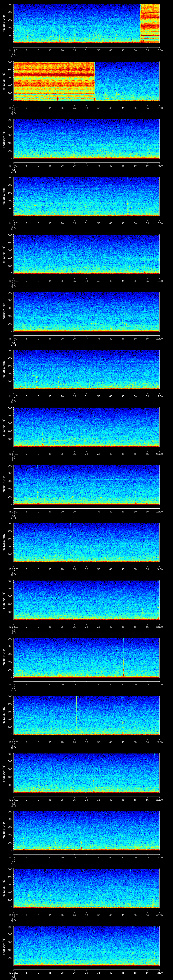
Task: Click the 16:27:00 start time label
Action: click(13, 800)
